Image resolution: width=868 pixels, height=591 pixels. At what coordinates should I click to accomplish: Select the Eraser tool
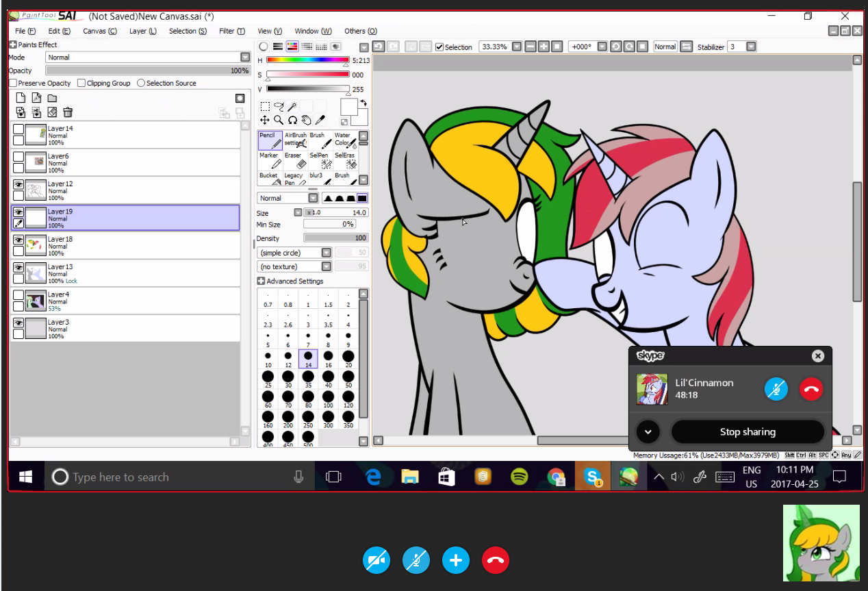(294, 160)
